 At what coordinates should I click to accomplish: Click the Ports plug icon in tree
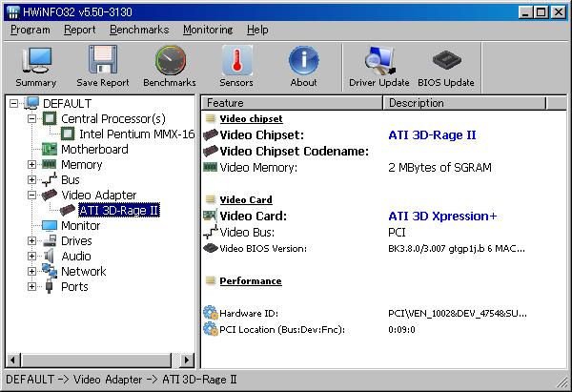point(50,286)
